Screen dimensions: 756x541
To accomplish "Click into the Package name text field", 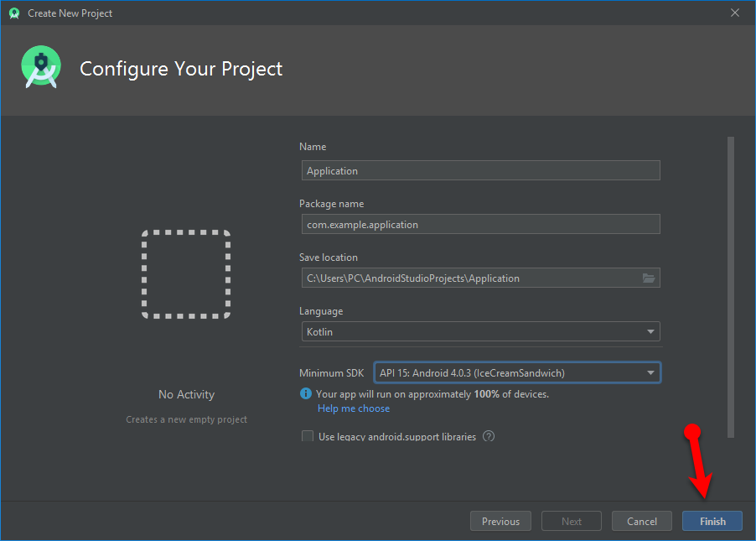I will (479, 225).
